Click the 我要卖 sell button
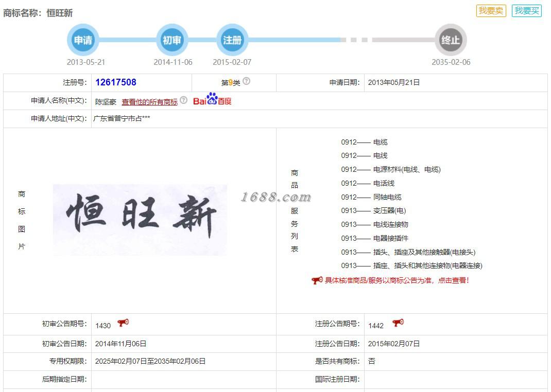Image resolution: width=551 pixels, height=392 pixels. pyautogui.click(x=491, y=11)
